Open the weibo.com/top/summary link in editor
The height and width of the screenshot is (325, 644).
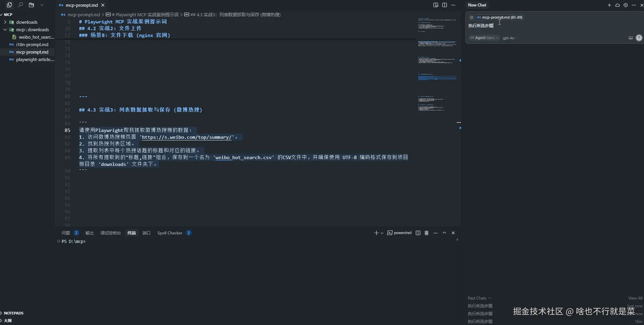(187, 137)
